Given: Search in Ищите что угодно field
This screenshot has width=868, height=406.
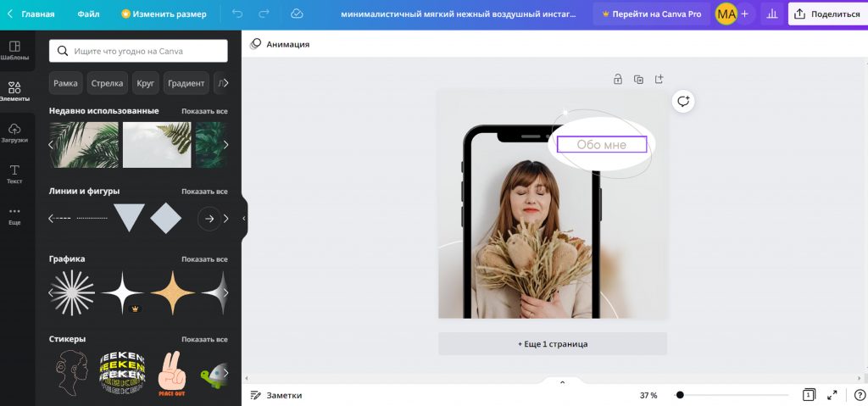Looking at the screenshot, I should point(138,51).
